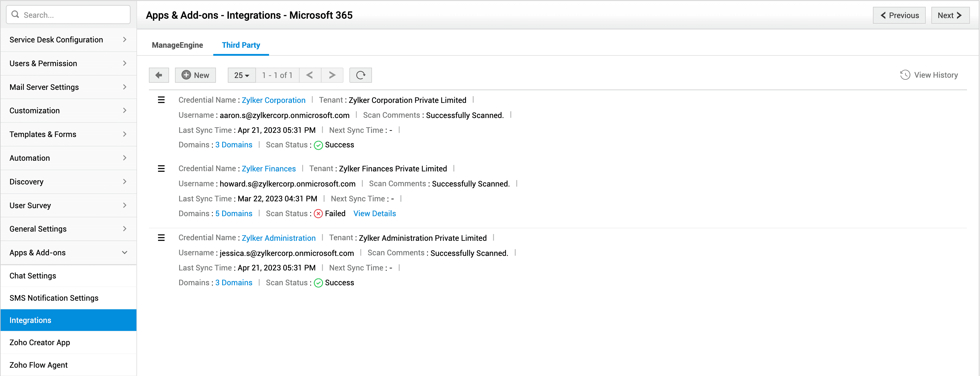Click the Next navigation button

pyautogui.click(x=949, y=15)
